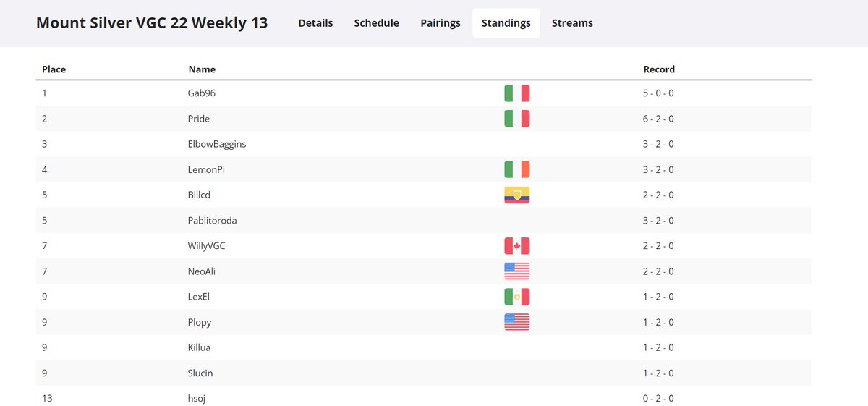Open the Pairings tab
The image size is (868, 406).
(441, 23)
